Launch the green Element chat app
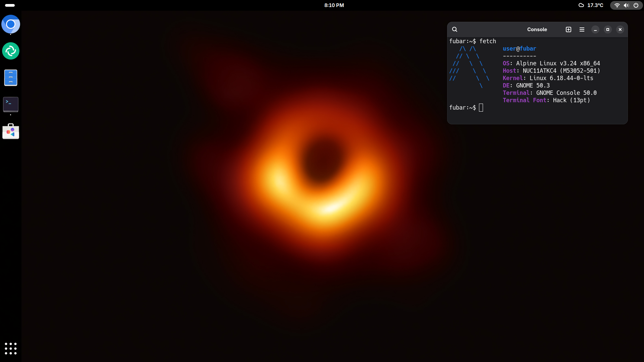Screen dimensions: 644x362 tap(11, 51)
